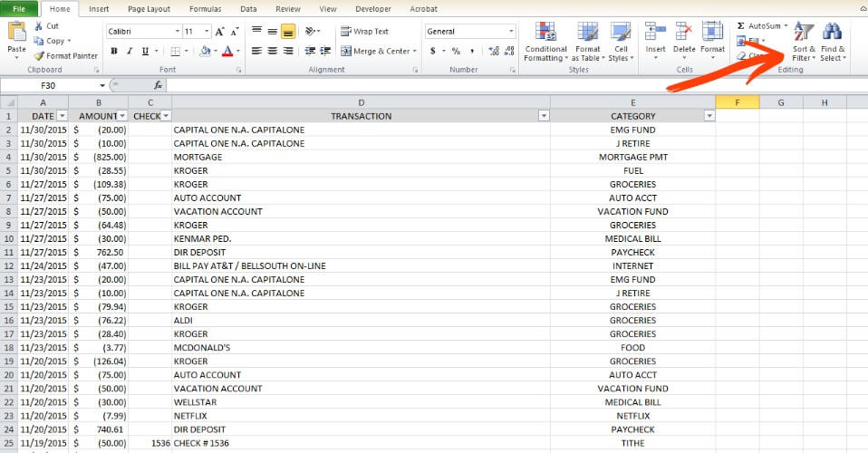The height and width of the screenshot is (453, 868).
Task: Open Font dialog launcher
Action: (x=239, y=71)
